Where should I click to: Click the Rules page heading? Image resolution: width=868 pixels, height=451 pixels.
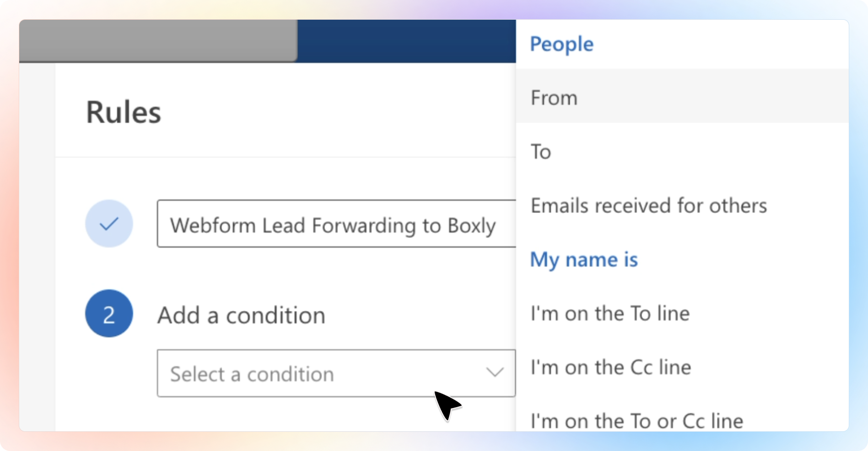(x=124, y=112)
